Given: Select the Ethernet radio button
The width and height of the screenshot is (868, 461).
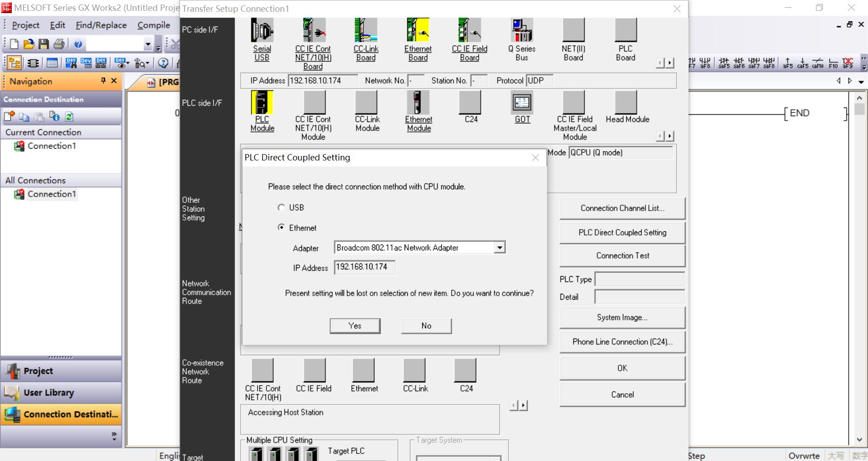Looking at the screenshot, I should pos(281,227).
